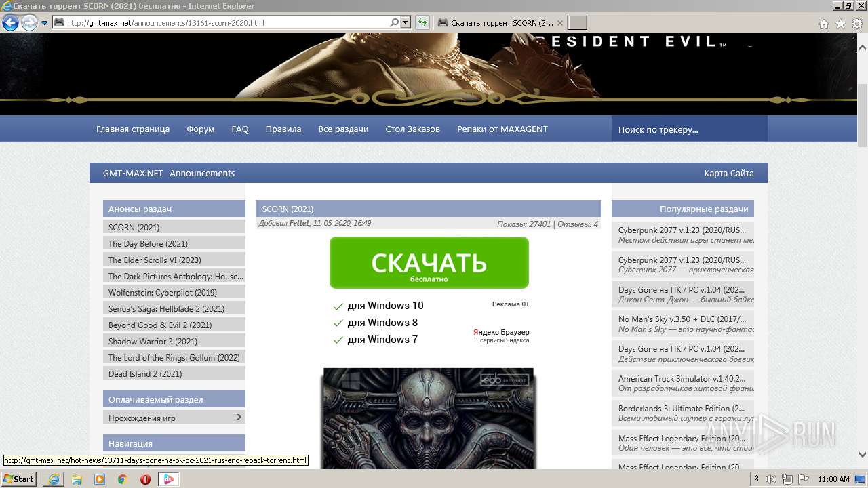Open the browser Home icon
The height and width of the screenshot is (488, 868).
point(823,24)
